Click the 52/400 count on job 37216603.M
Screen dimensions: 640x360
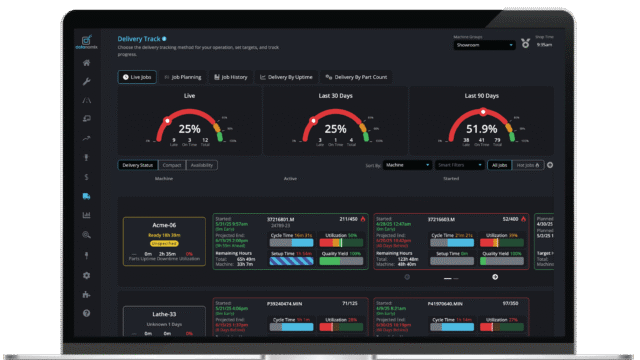click(x=510, y=219)
